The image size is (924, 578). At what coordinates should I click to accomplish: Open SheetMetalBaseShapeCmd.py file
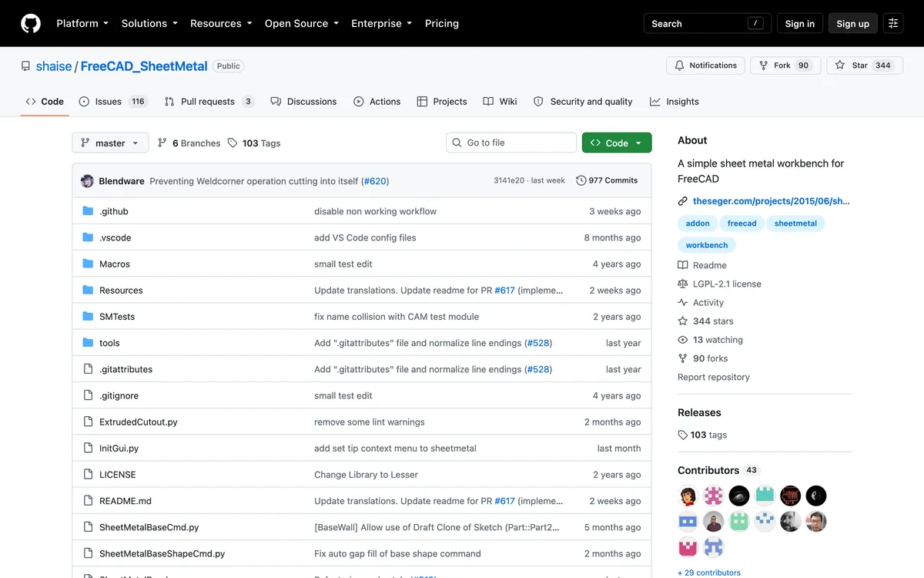162,553
